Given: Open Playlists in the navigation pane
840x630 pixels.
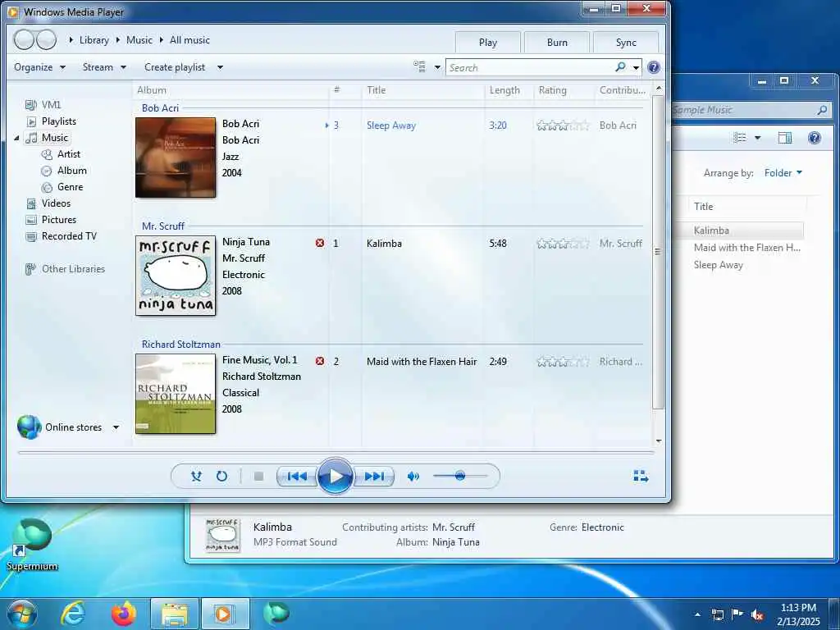Looking at the screenshot, I should point(52,121).
